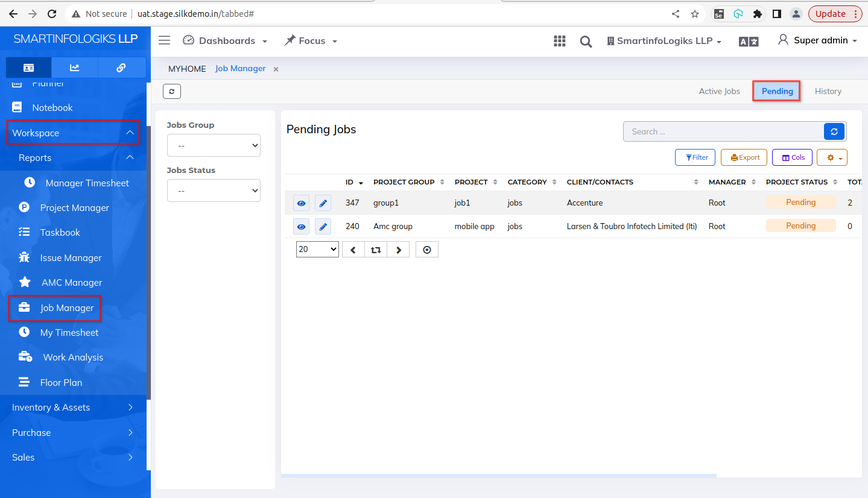Screen dimensions: 868x498
Task: Click the blue reload button beside search box
Action: (834, 131)
